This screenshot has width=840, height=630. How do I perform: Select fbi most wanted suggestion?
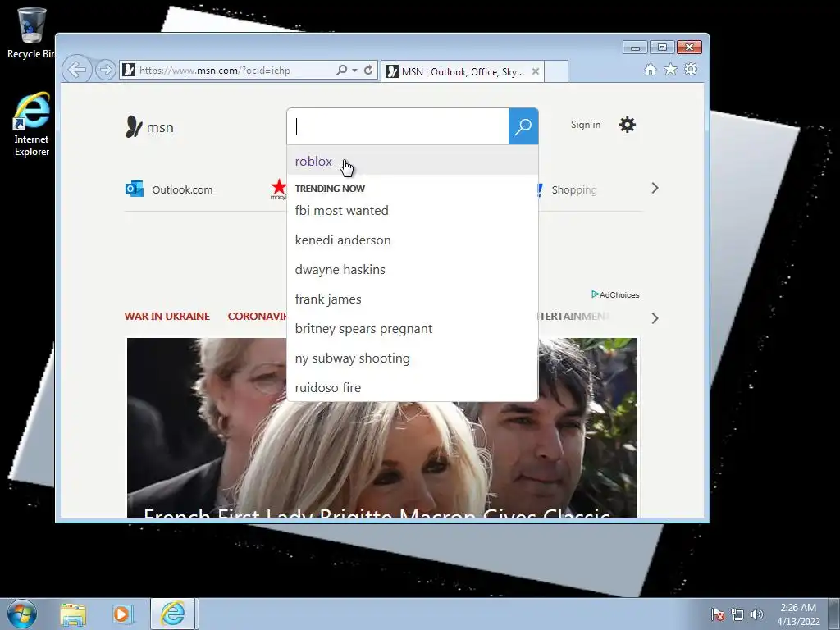coord(413,211)
